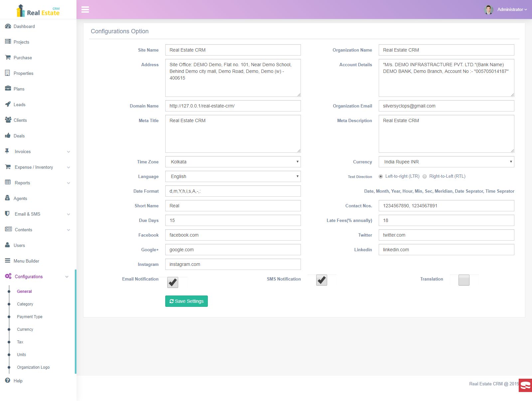Screen dimensions: 532x401
Task: Select the Projects icon in the sidebar
Action: [x=8, y=42]
